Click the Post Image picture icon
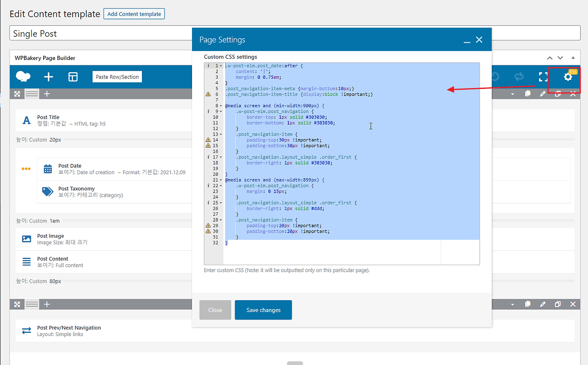This screenshot has height=365, width=588. 27,239
